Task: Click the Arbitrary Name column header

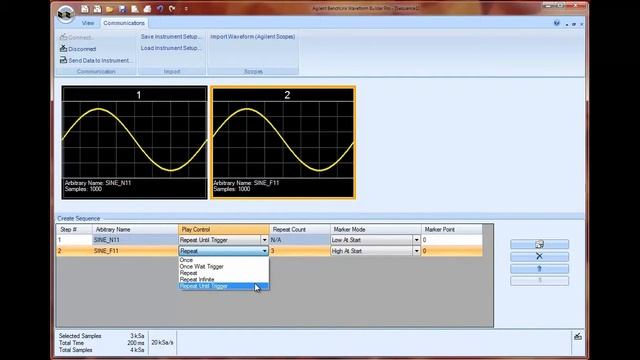Action: (x=135, y=229)
